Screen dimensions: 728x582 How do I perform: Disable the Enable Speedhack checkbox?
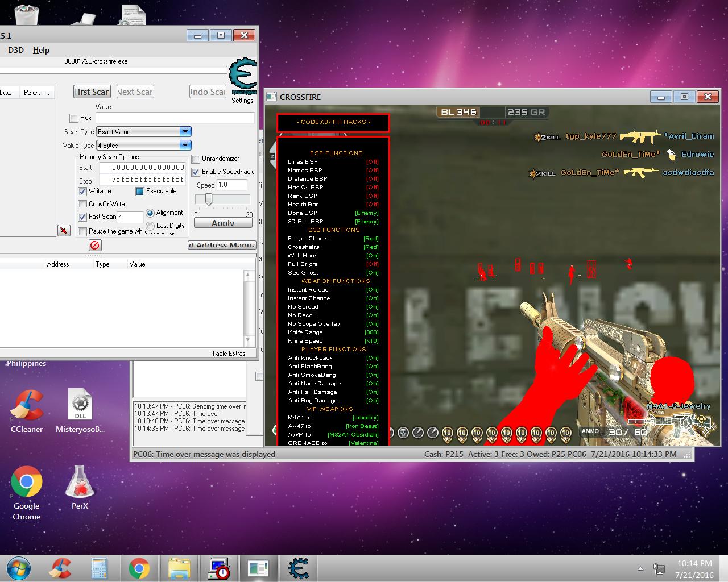coord(196,172)
